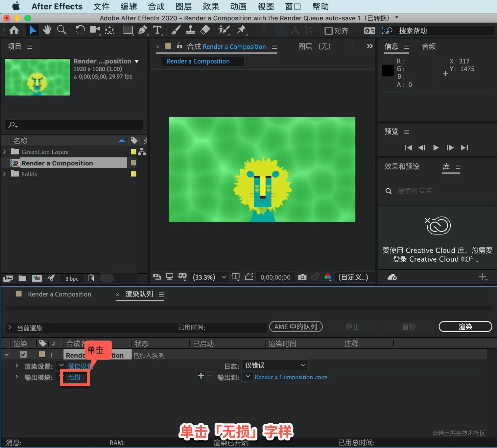The image size is (497, 448).
Task: Open the 窗口 menu
Action: [293, 6]
